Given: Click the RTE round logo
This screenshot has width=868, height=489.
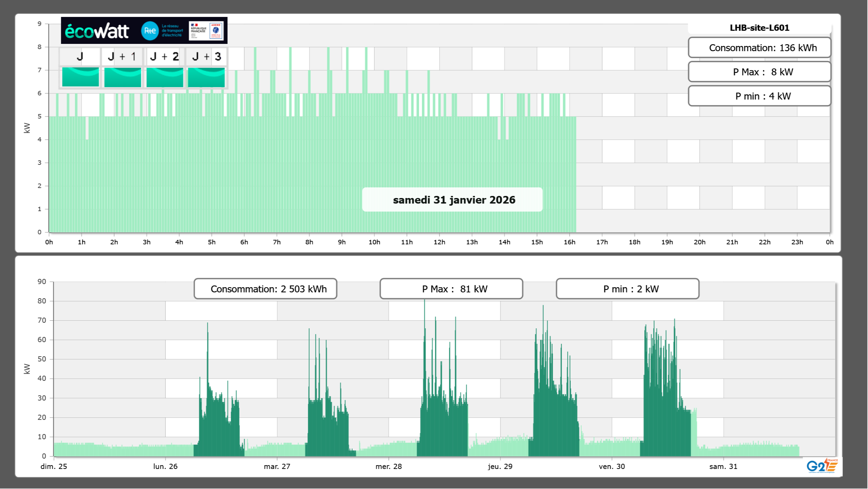Looking at the screenshot, I should click(x=150, y=31).
